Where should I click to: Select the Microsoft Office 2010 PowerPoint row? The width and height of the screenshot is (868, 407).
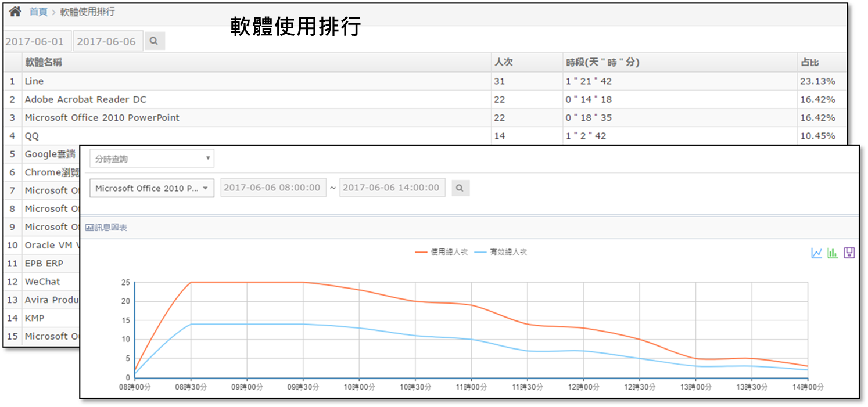[425, 117]
